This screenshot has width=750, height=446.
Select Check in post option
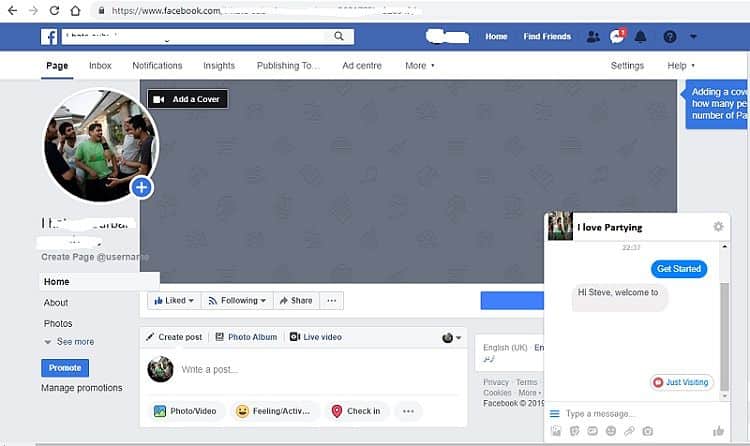[356, 411]
